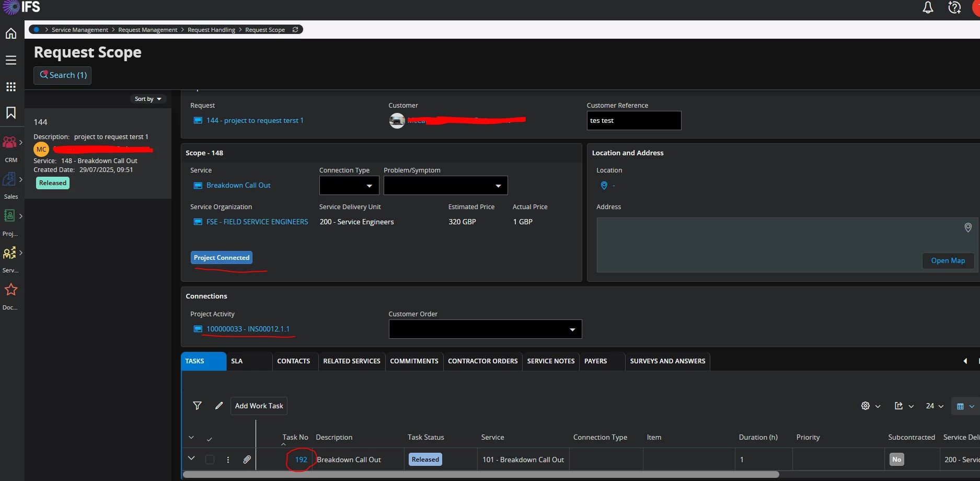Open the bookmarks icon in sidebar
Screen dimensions: 980x481
click(11, 113)
